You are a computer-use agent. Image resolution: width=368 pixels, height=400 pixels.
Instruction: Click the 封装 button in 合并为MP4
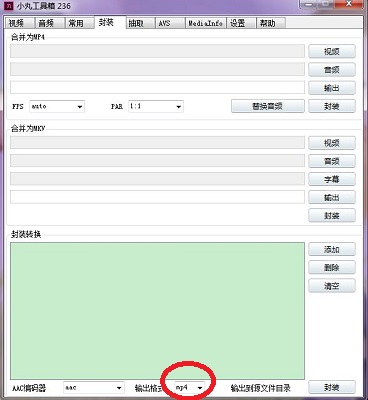point(332,106)
